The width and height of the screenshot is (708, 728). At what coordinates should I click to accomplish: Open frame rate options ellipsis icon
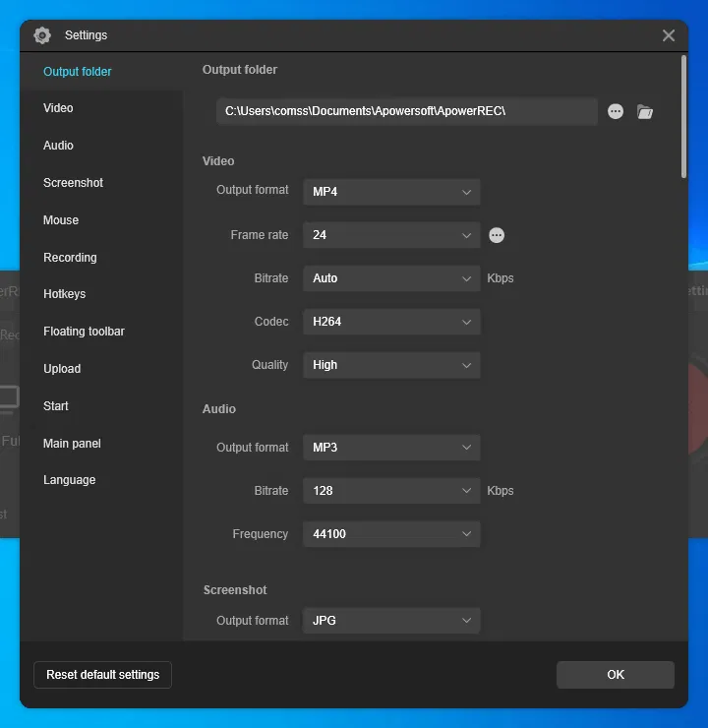point(497,235)
